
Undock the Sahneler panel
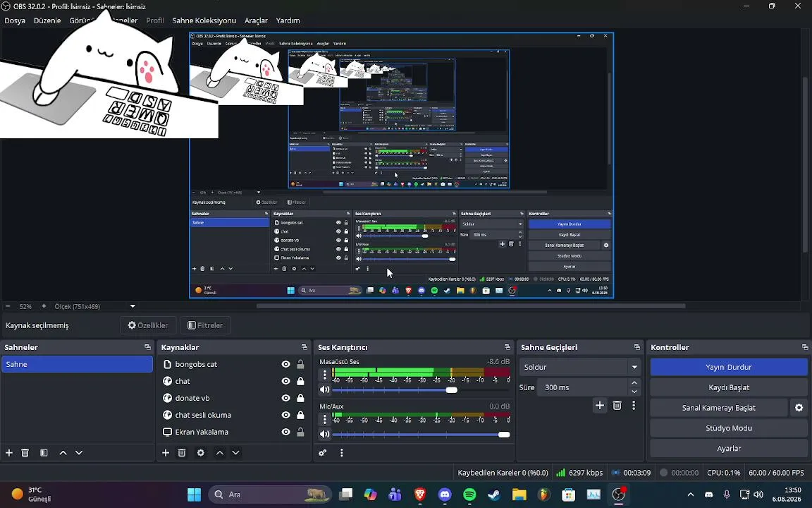(147, 347)
